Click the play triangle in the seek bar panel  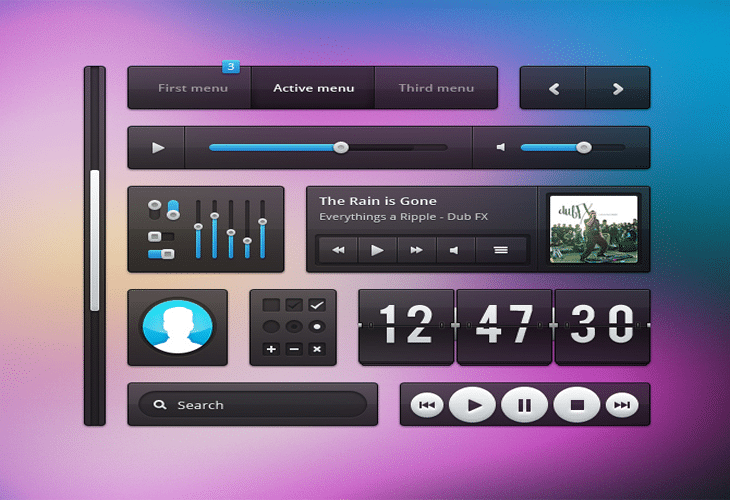pos(158,148)
